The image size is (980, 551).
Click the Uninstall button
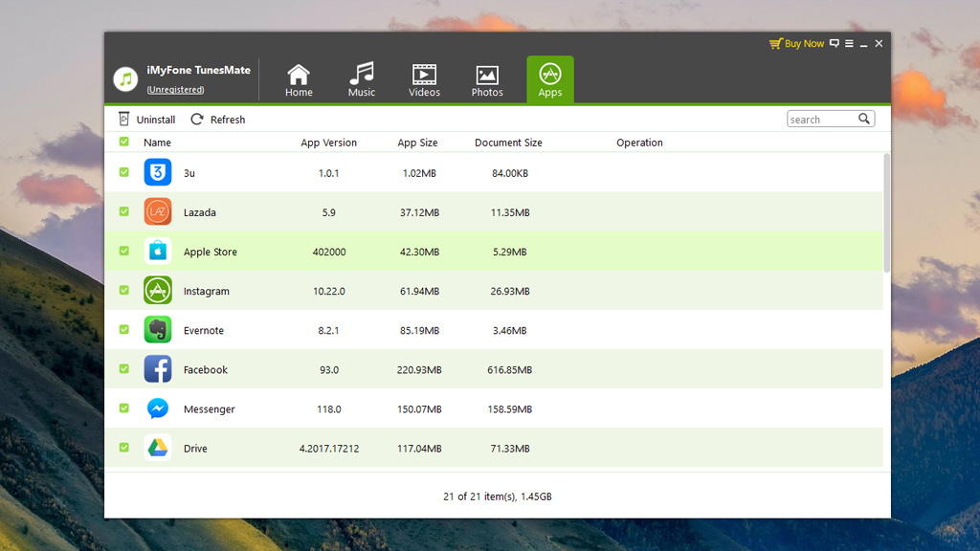pos(146,120)
